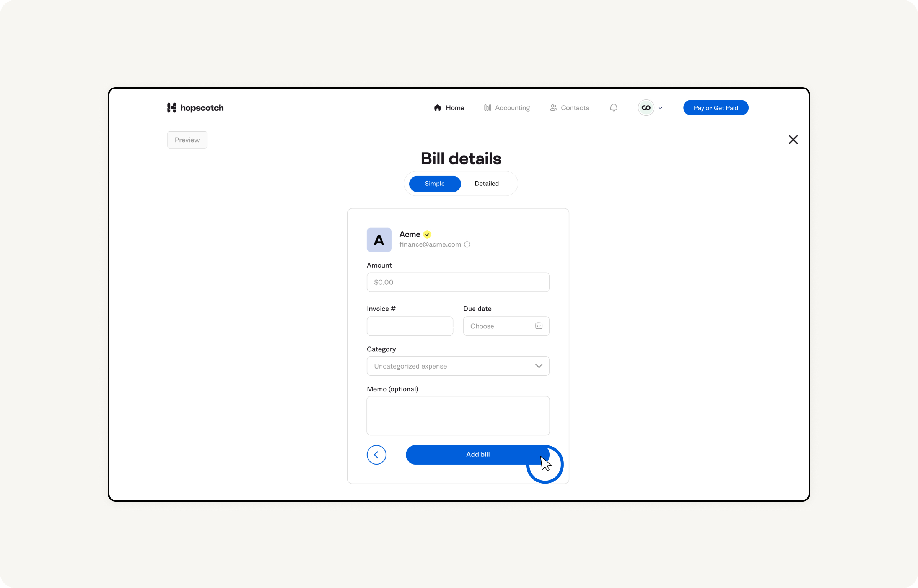Select the Accounting menu item
918x588 pixels.
[506, 107]
